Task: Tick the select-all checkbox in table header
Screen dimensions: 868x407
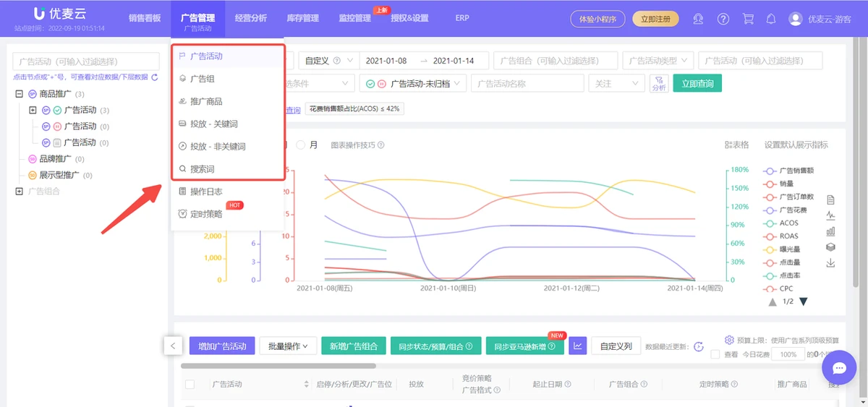Action: pos(190,385)
